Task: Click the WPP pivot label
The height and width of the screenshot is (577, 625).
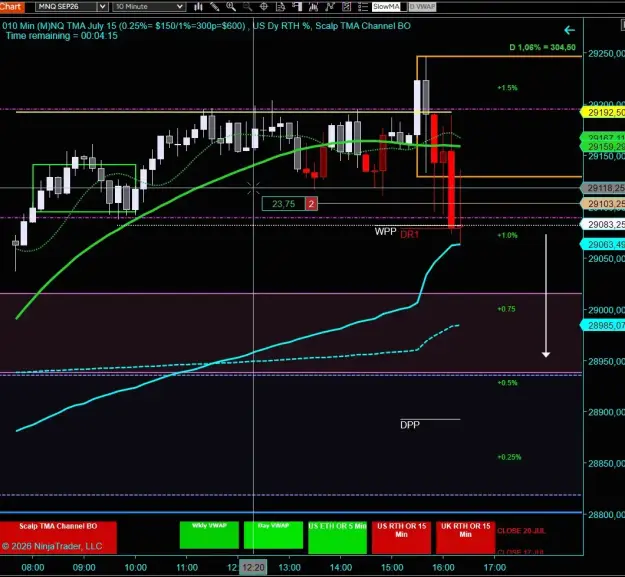Action: pyautogui.click(x=385, y=232)
